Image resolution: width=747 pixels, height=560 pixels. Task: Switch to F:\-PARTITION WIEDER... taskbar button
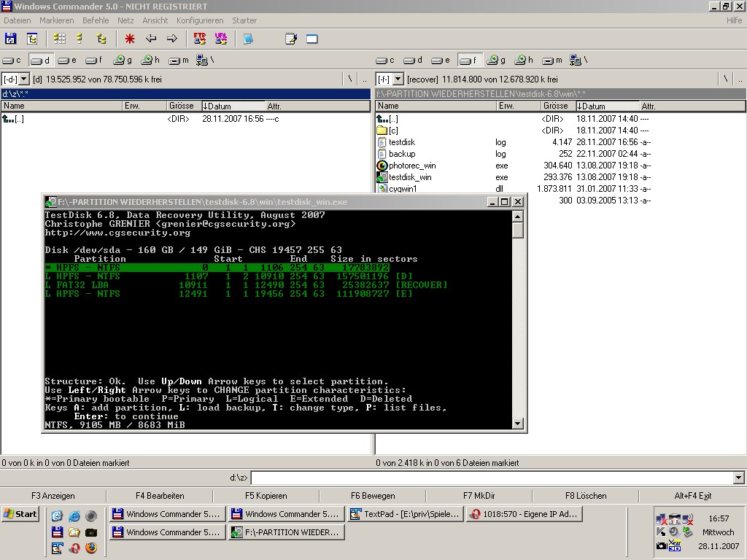(286, 532)
